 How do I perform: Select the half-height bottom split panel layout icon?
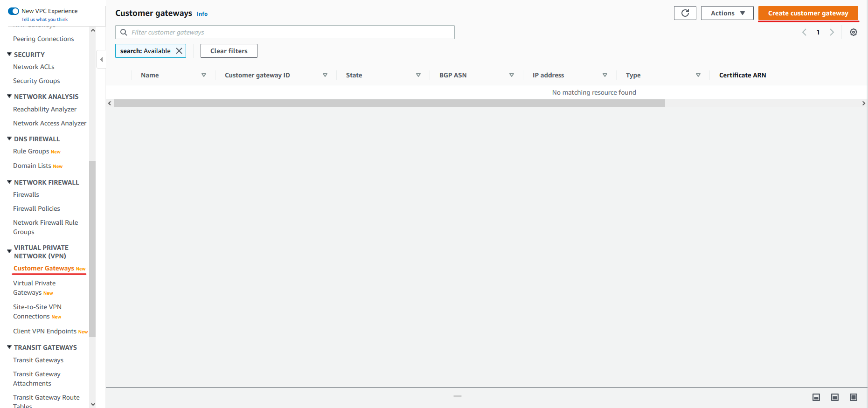[x=835, y=397]
